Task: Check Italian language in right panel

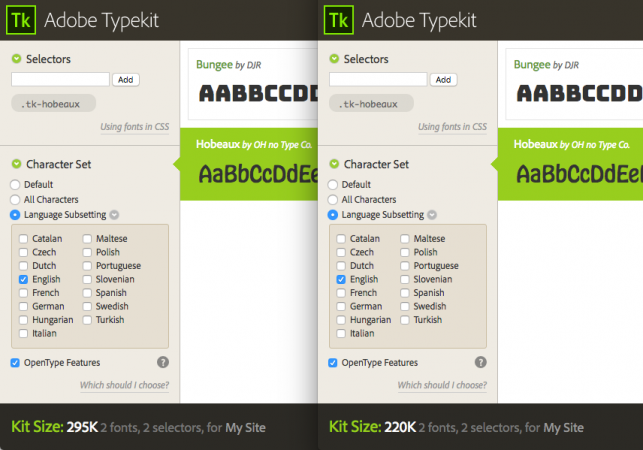Action: coord(341,334)
